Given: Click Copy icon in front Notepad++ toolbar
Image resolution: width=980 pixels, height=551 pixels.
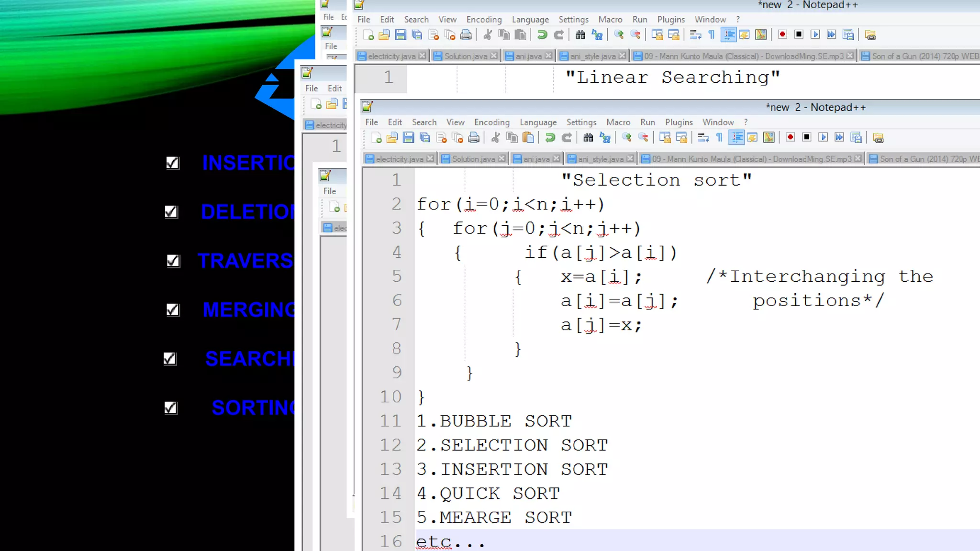Looking at the screenshot, I should [x=512, y=138].
